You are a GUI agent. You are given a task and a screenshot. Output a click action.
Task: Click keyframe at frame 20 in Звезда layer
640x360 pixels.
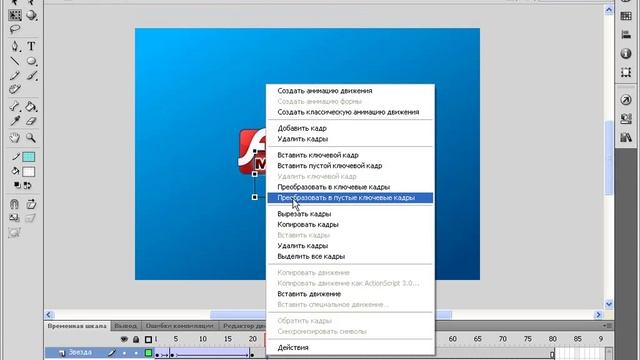(x=252, y=355)
